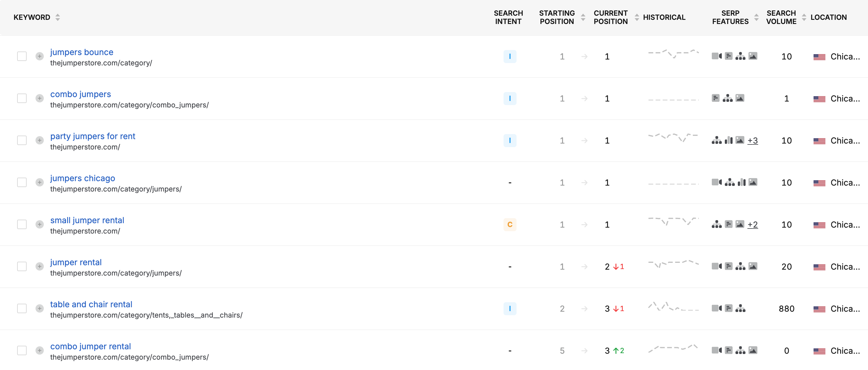Click the 880 search volume value

[786, 309]
